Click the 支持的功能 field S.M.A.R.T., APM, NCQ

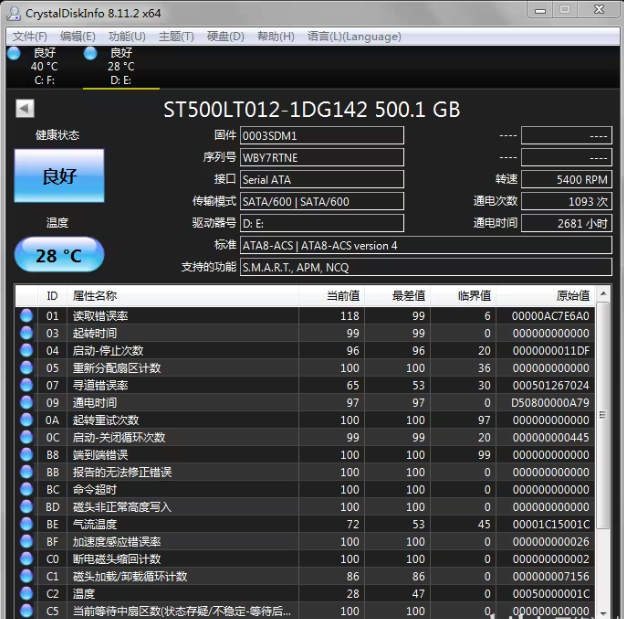point(426,267)
